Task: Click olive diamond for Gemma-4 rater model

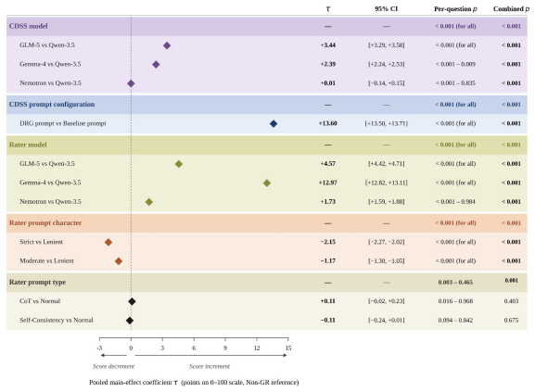Action: (x=267, y=183)
